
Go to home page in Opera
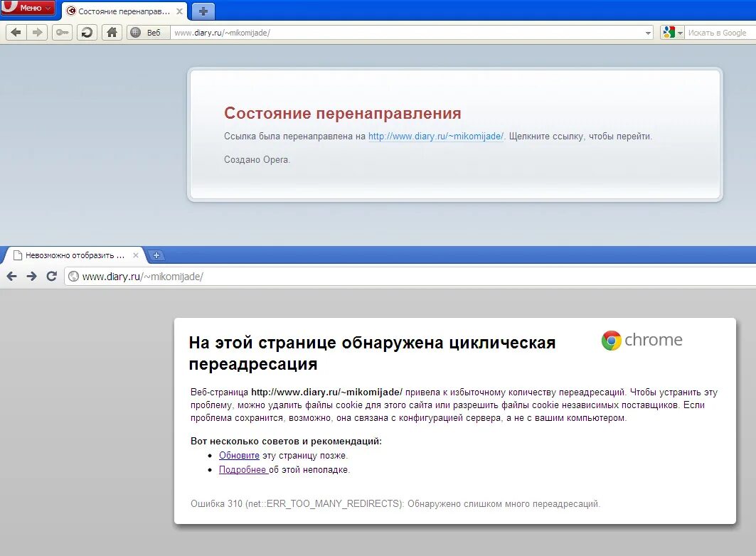coord(112,32)
